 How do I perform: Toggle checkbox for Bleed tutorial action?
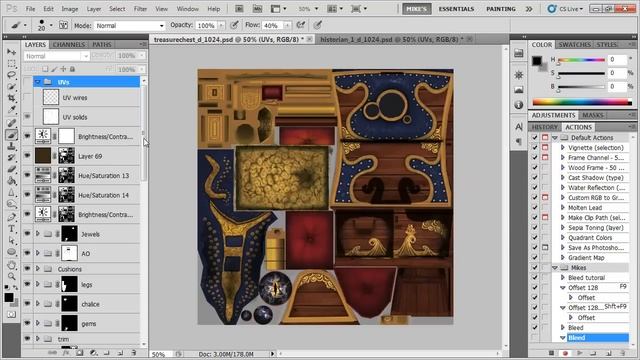click(x=535, y=278)
